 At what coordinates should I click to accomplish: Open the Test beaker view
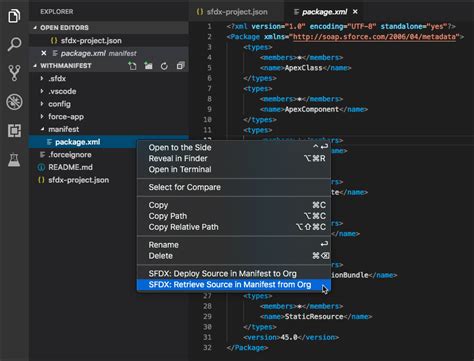pos(14,160)
